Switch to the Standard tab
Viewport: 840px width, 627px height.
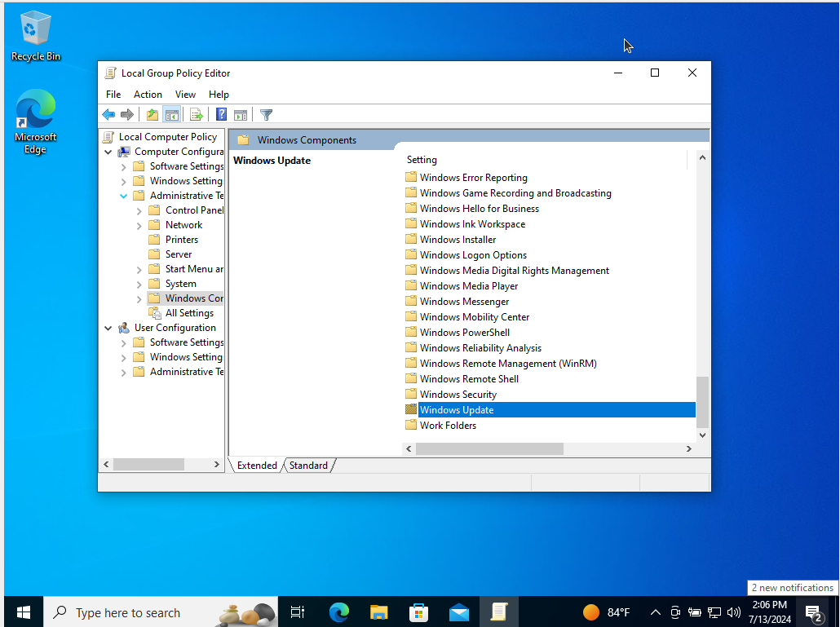pos(308,466)
